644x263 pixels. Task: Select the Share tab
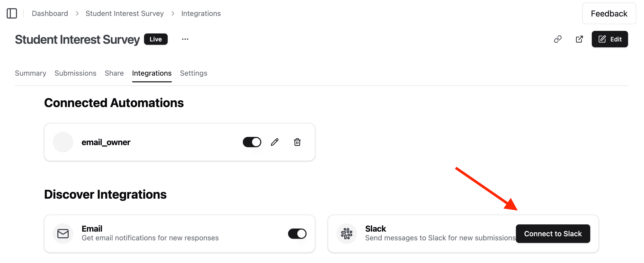(x=114, y=73)
